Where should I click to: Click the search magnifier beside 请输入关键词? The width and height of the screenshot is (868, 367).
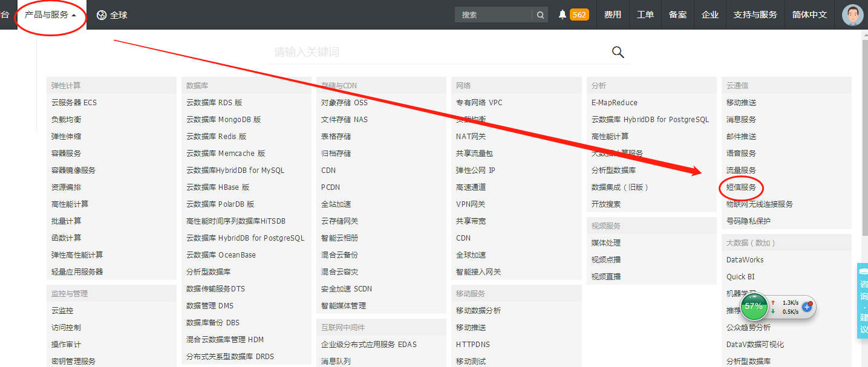[x=618, y=52]
